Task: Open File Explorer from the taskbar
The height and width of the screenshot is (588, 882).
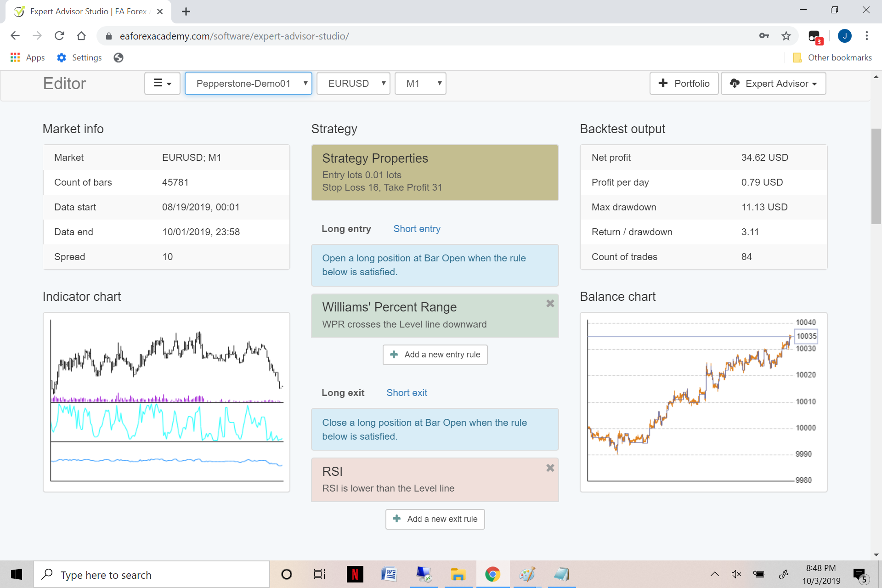Action: tap(458, 574)
